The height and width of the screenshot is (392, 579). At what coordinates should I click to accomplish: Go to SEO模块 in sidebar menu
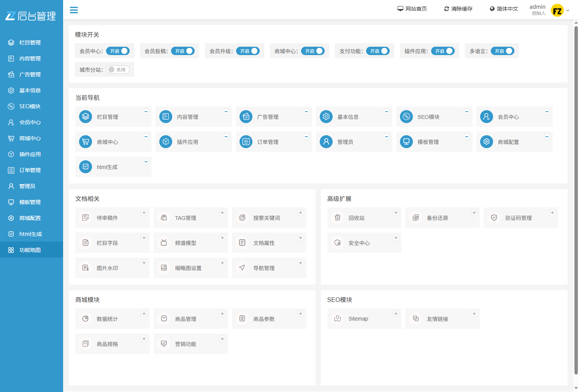pyautogui.click(x=30, y=106)
